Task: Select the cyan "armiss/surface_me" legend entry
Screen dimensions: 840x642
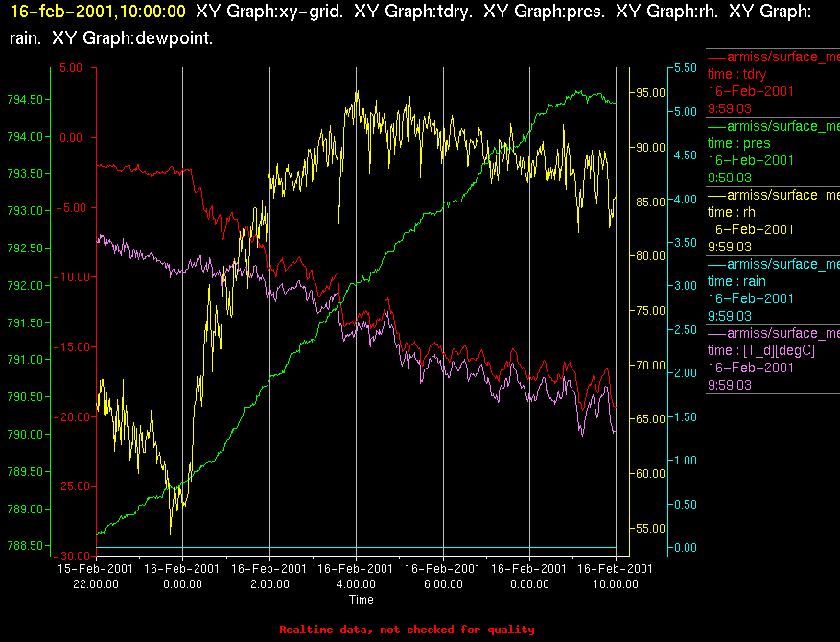Action: point(774,264)
